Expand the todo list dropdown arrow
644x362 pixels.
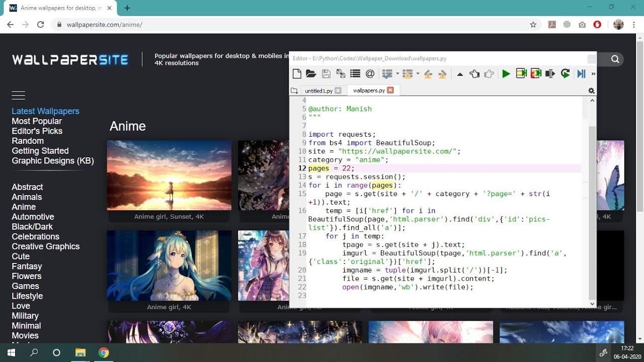(x=397, y=74)
